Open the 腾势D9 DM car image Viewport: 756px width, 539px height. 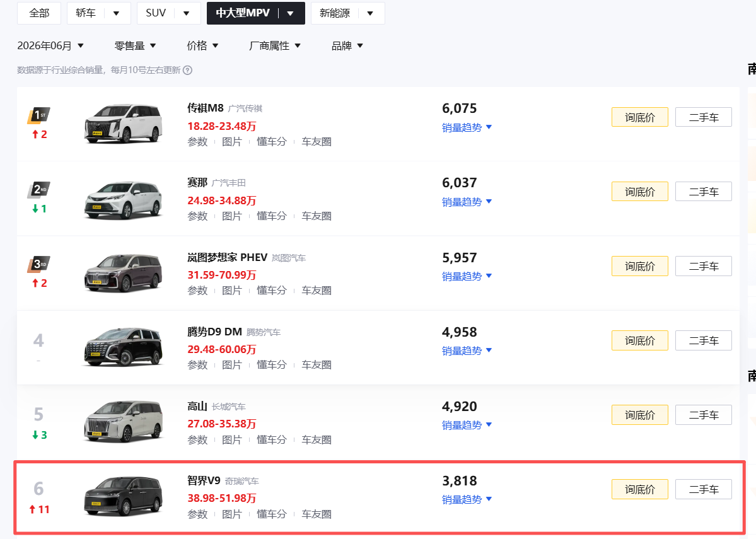124,347
